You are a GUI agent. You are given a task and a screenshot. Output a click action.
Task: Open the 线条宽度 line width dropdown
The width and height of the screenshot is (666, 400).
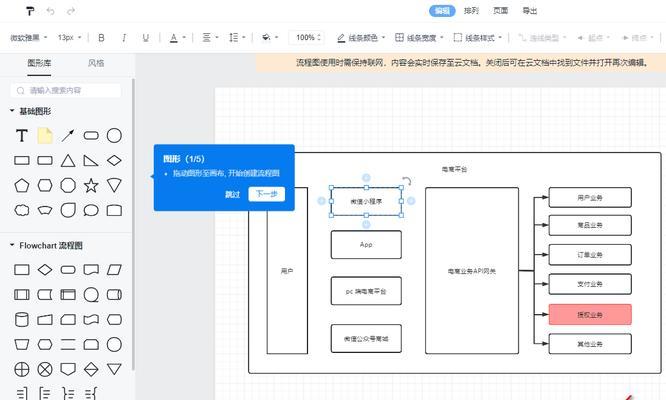[x=419, y=38]
